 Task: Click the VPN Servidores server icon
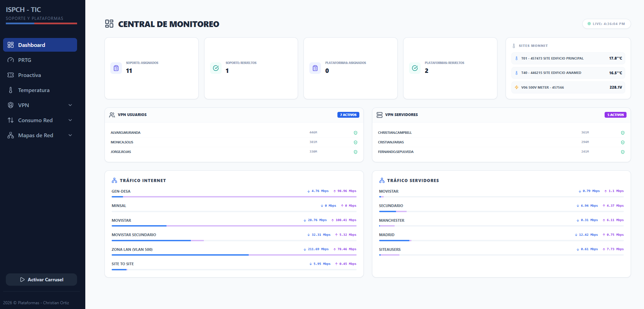(x=380, y=115)
